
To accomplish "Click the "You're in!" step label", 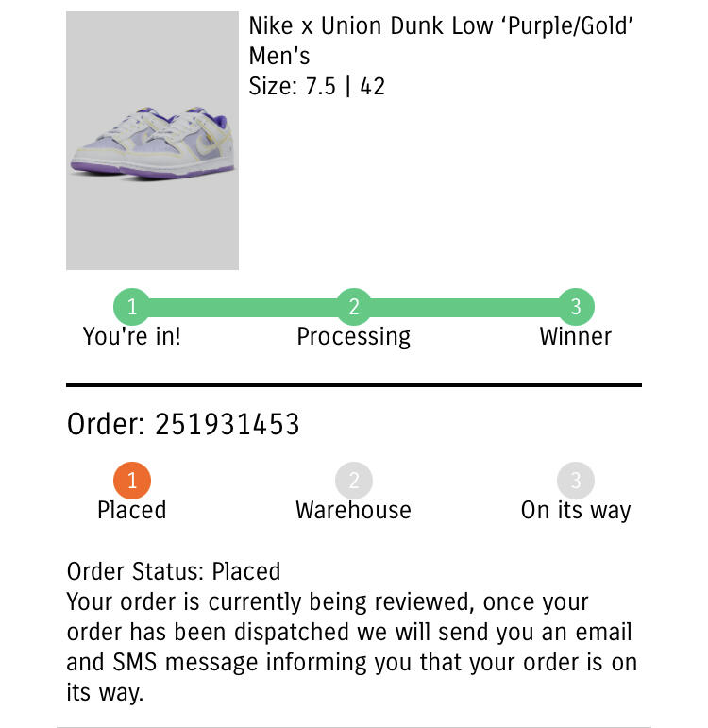I will coord(132,337).
